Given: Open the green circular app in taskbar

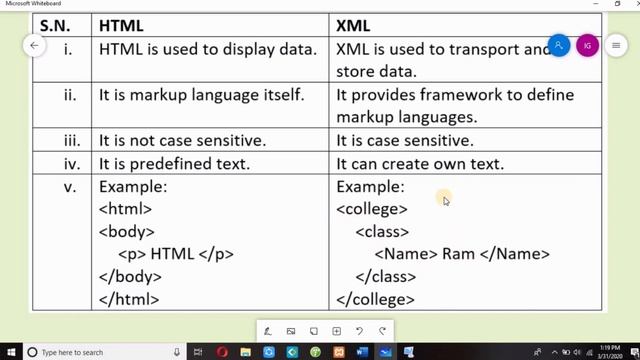Looking at the screenshot, I should click(x=315, y=352).
